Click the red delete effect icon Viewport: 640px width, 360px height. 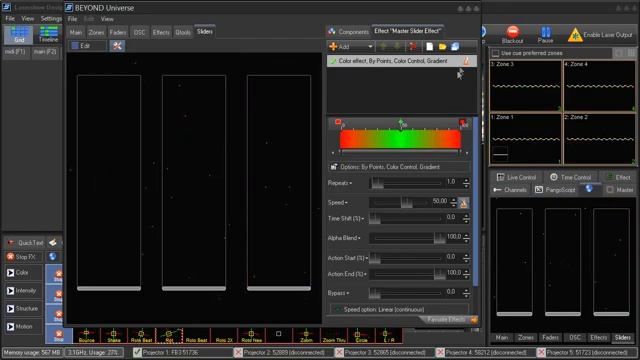tap(413, 47)
